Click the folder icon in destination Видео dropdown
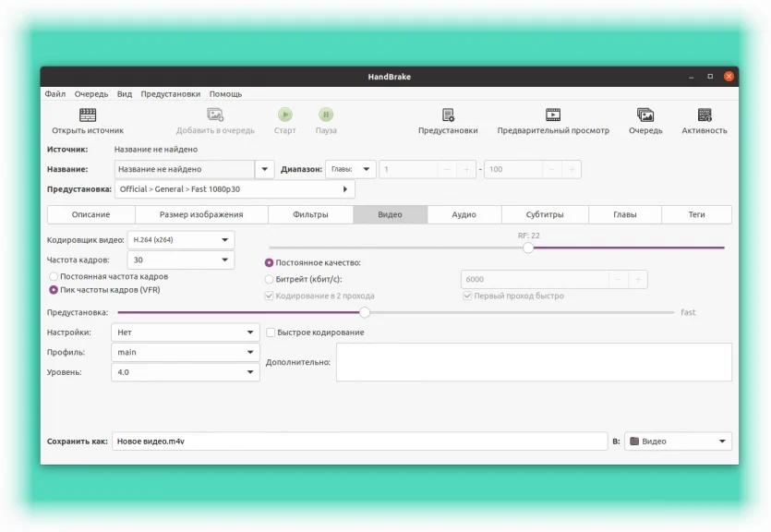This screenshot has height=532, width=771. pyautogui.click(x=634, y=441)
